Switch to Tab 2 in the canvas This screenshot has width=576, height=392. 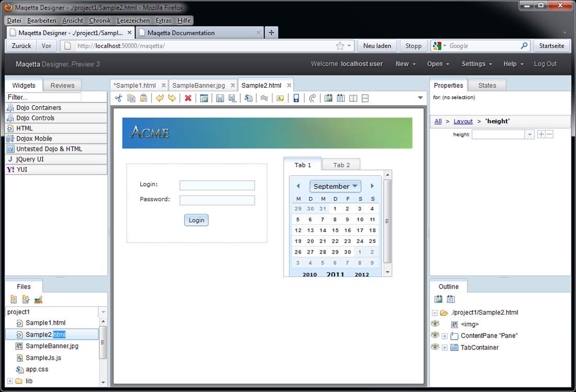pos(341,165)
